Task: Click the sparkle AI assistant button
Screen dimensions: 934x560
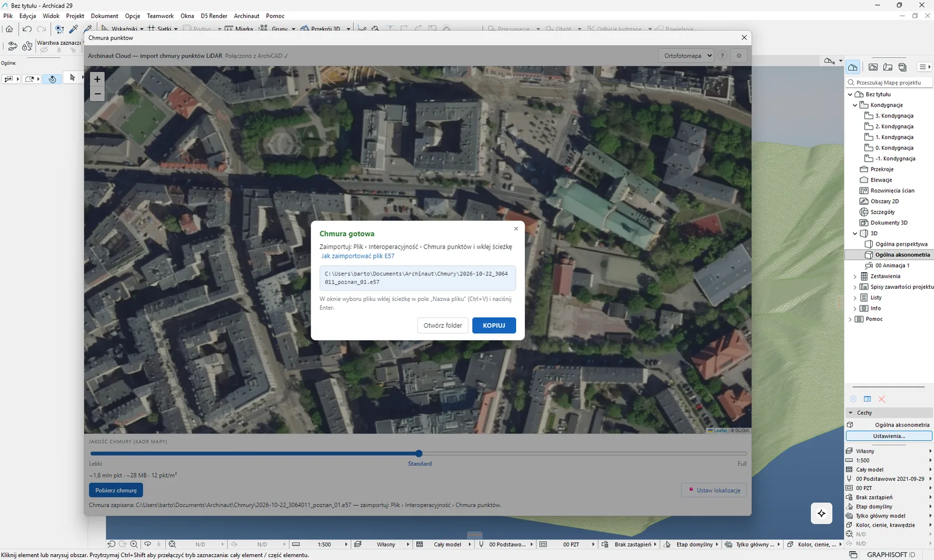Action: 821,513
